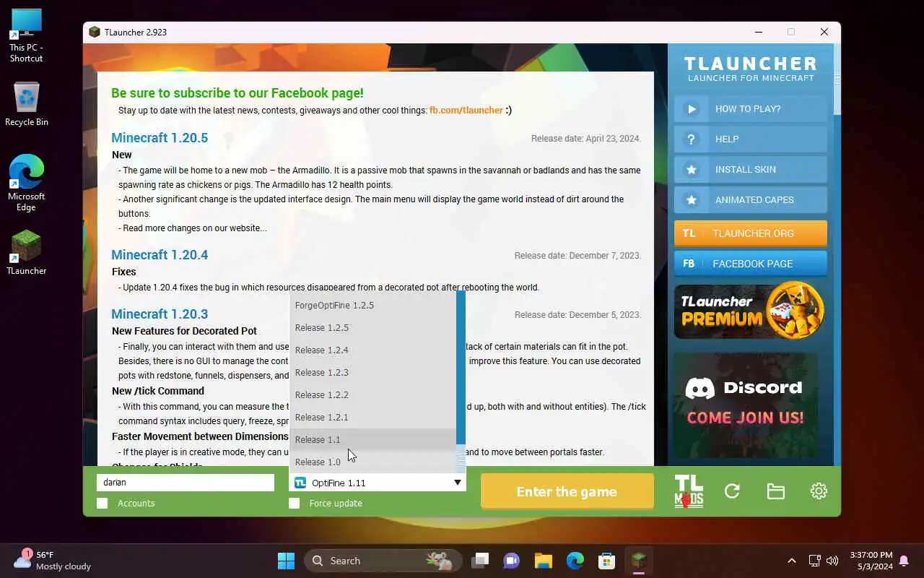The height and width of the screenshot is (578, 924).
Task: Click the right sidebar scrollbar
Action: coord(837,254)
